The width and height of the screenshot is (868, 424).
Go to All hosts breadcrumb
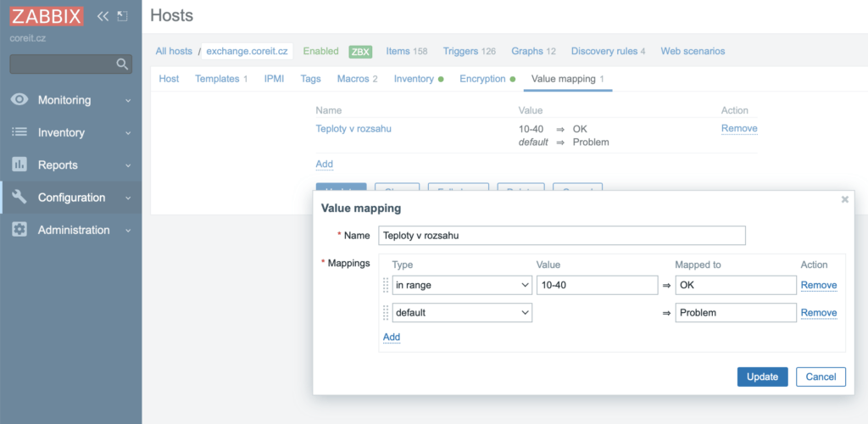[x=174, y=51]
